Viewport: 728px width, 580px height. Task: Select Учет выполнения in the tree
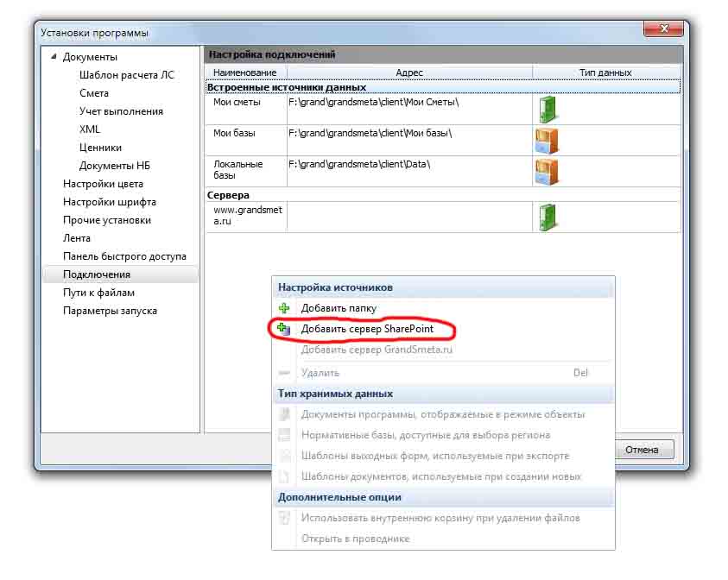tap(121, 111)
